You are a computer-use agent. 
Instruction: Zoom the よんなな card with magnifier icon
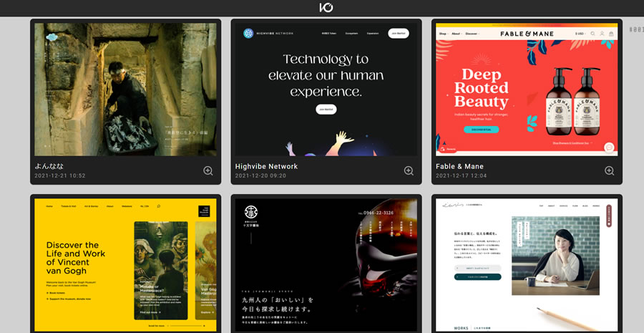point(208,170)
